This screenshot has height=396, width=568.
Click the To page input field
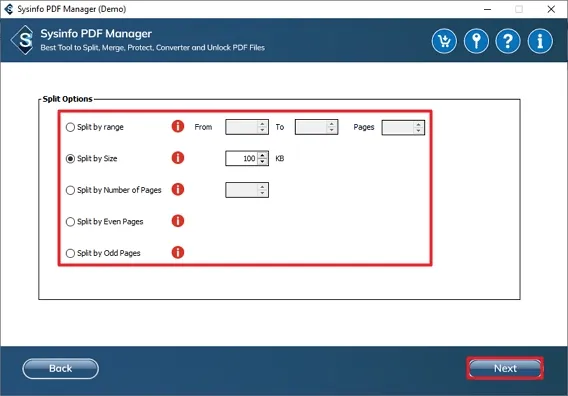pos(311,127)
